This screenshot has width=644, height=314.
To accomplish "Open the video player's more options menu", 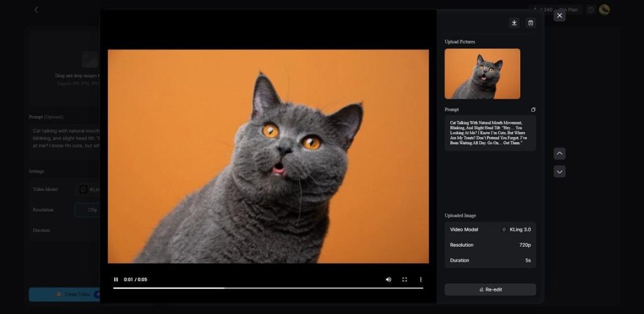I will [x=421, y=279].
